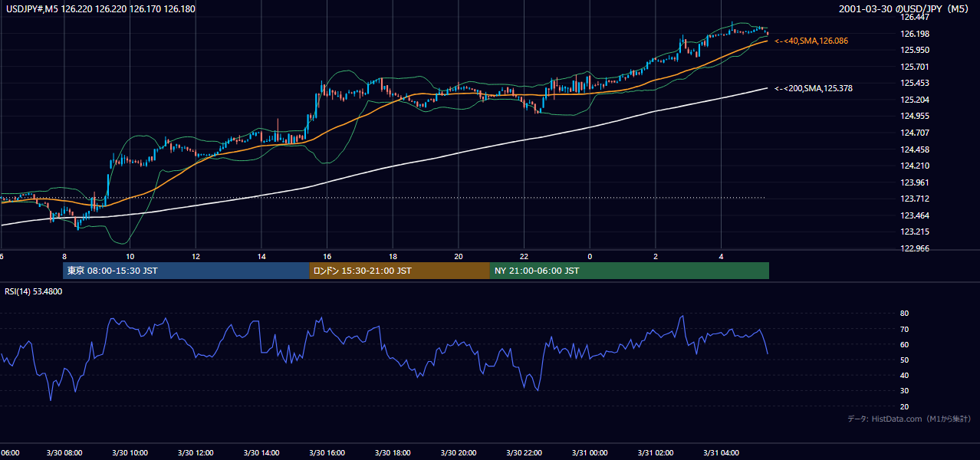Click hour label 12 under price chart

click(196, 256)
